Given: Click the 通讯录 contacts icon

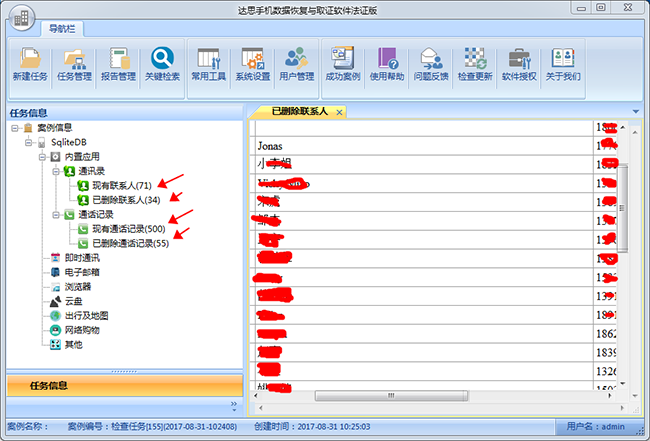Looking at the screenshot, I should tap(69, 171).
